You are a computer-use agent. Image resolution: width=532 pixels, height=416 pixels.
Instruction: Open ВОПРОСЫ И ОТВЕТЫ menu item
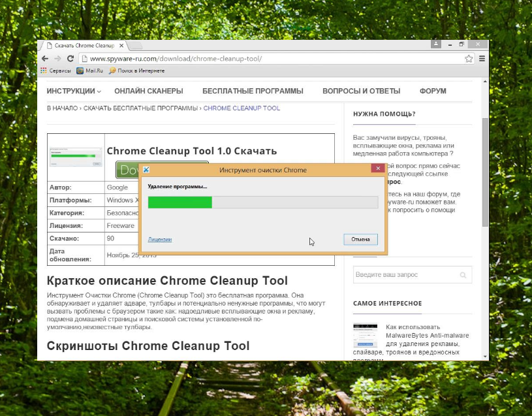[362, 91]
